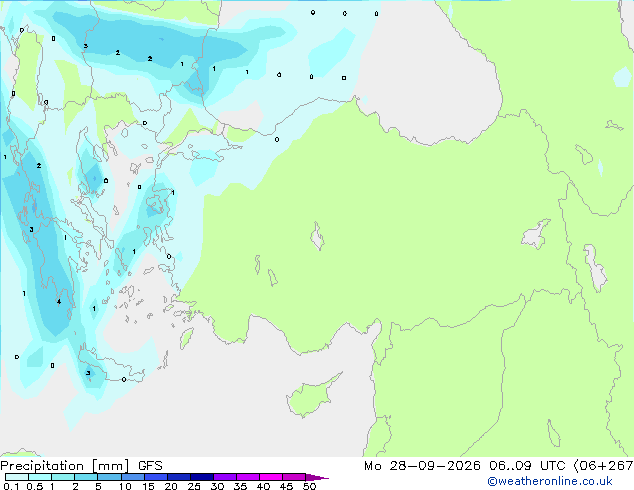Select the dark navy swatch between 25 and 30

click(x=202, y=477)
